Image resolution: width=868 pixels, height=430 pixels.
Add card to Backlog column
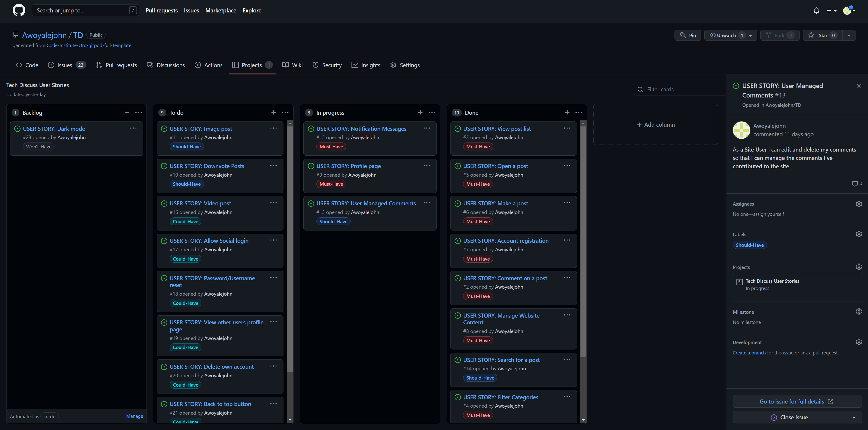coord(127,112)
